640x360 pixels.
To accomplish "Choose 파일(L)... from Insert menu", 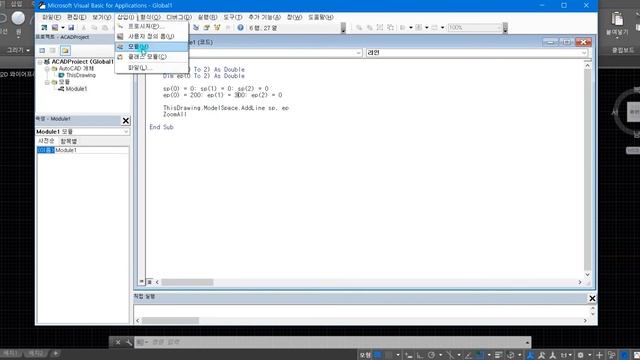I will 151,67.
